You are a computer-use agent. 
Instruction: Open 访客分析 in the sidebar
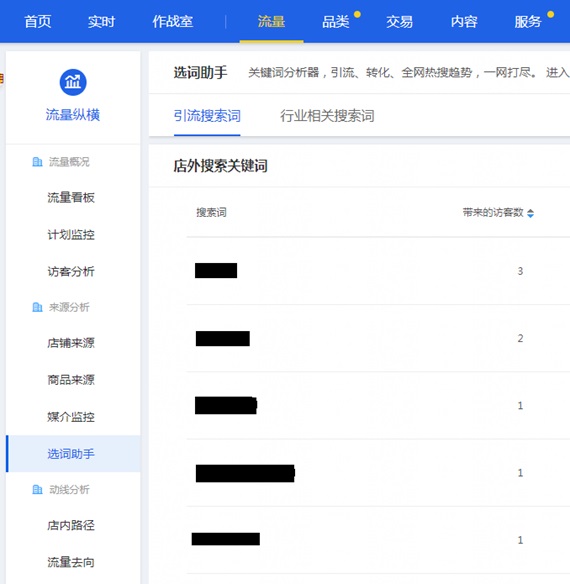(71, 272)
